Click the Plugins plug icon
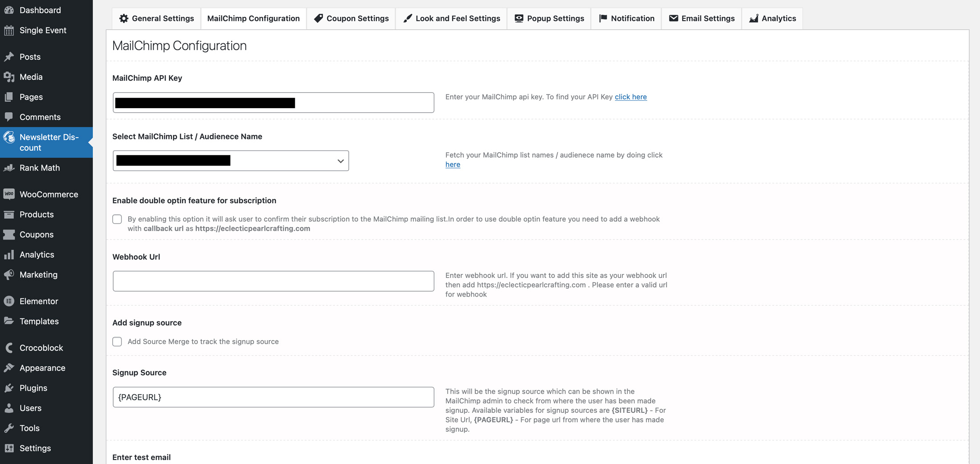 coord(9,388)
